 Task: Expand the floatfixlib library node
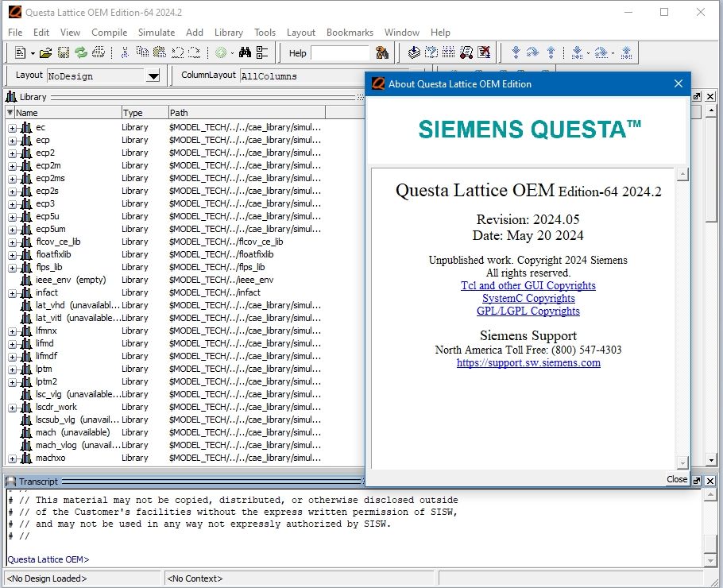[13, 255]
